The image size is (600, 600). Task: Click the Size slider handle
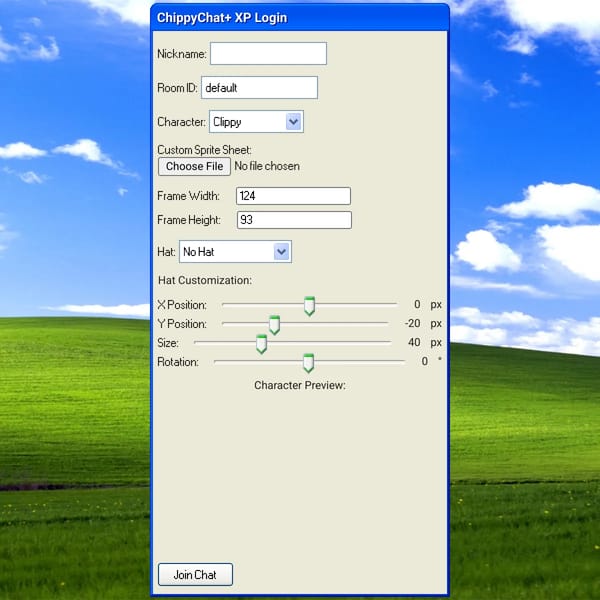261,344
